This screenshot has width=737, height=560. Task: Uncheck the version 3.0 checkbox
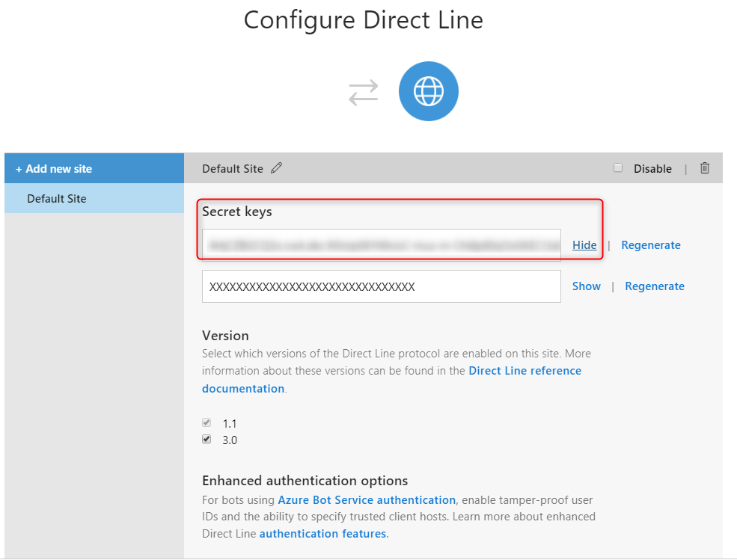207,440
